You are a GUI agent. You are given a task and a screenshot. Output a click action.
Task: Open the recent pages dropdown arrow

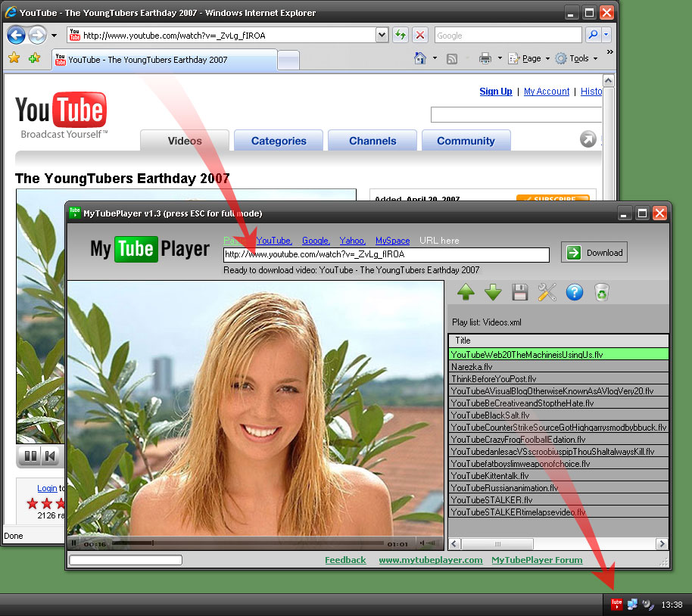coord(54,36)
